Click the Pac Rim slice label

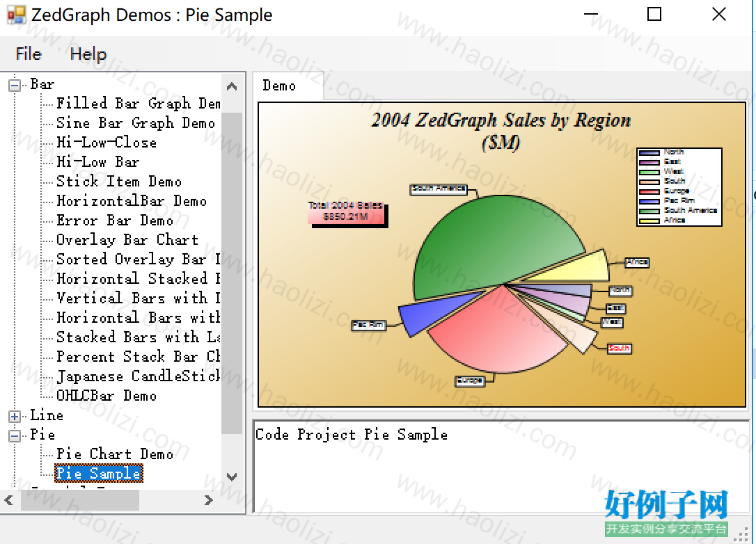coord(369,326)
